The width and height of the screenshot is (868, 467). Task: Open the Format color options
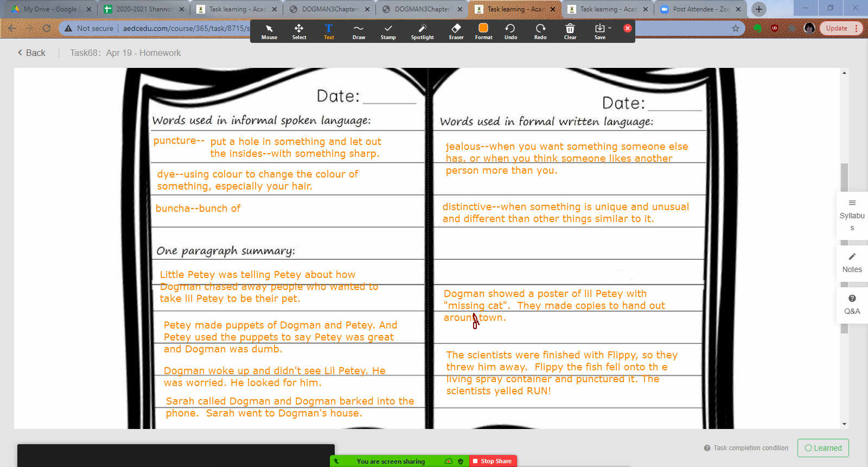click(x=483, y=32)
